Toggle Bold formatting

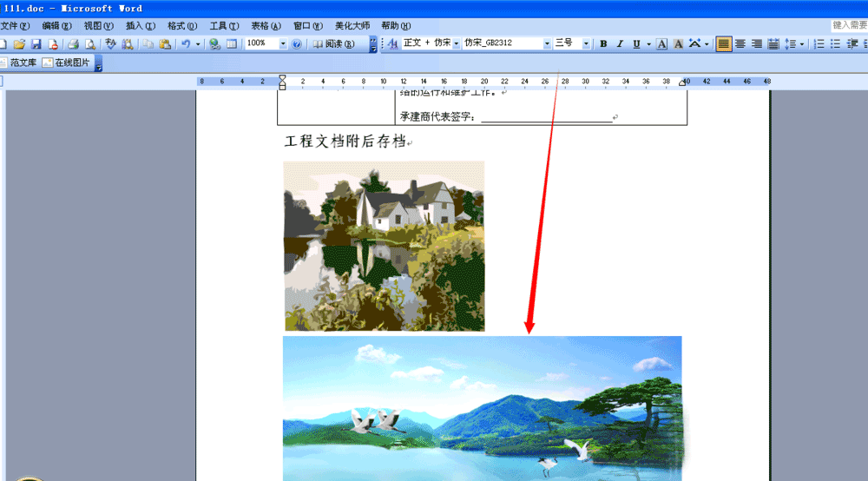pyautogui.click(x=603, y=43)
